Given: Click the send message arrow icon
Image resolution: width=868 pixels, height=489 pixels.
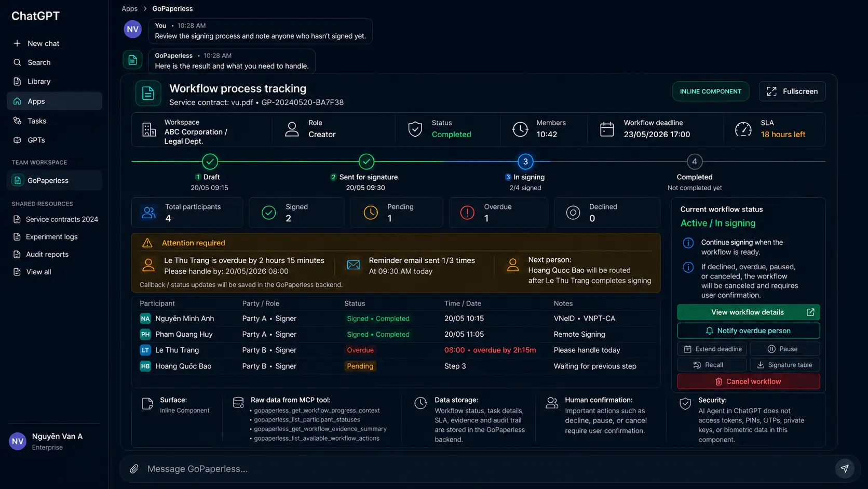Looking at the screenshot, I should [x=845, y=468].
